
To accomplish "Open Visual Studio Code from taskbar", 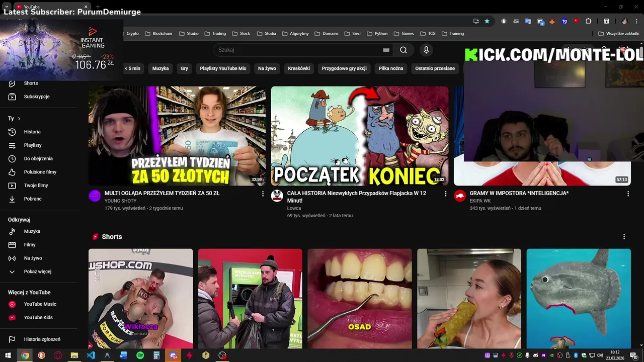I will pyautogui.click(x=91, y=355).
